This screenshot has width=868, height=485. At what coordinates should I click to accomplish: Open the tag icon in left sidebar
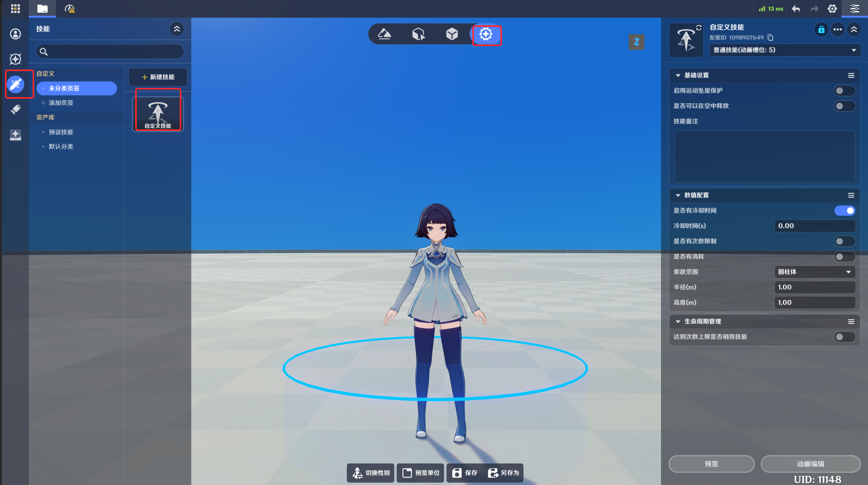pos(15,110)
